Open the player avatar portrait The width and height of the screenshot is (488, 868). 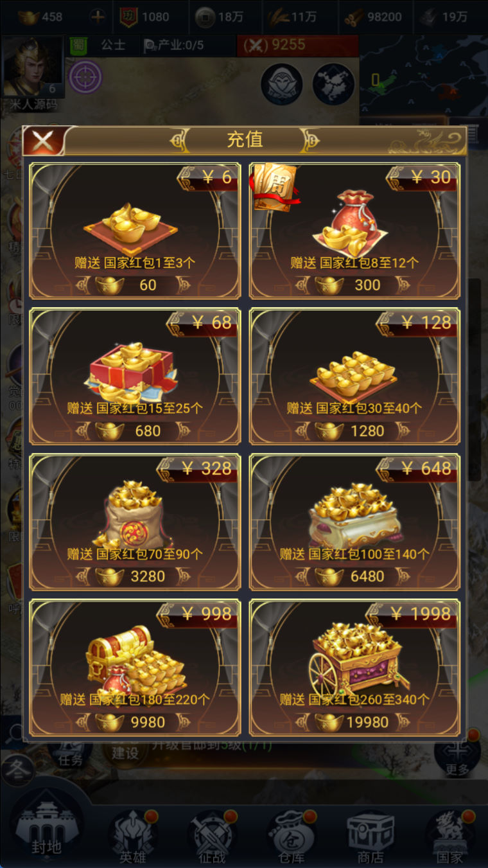pyautogui.click(x=33, y=67)
